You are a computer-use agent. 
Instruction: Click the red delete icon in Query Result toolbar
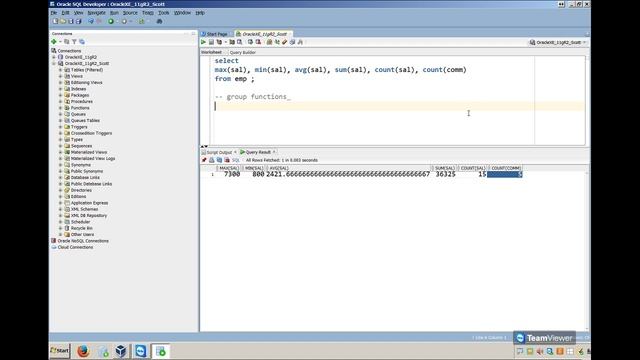click(227, 160)
